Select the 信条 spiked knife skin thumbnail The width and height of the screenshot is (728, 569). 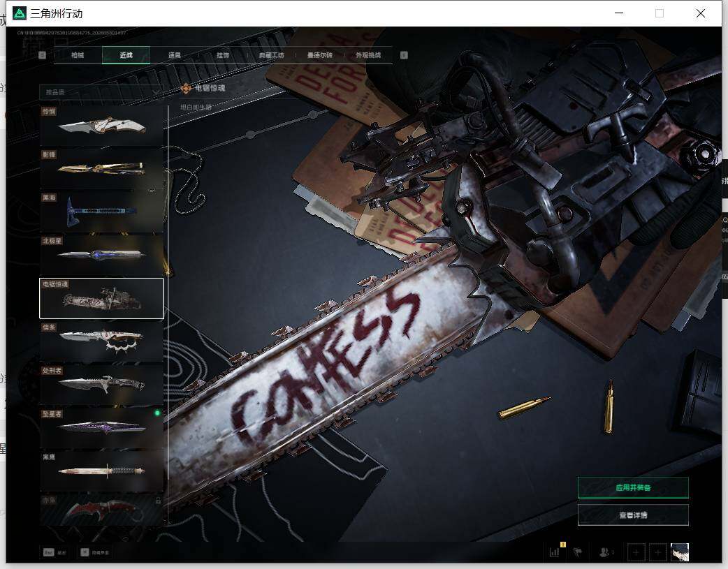click(x=102, y=341)
